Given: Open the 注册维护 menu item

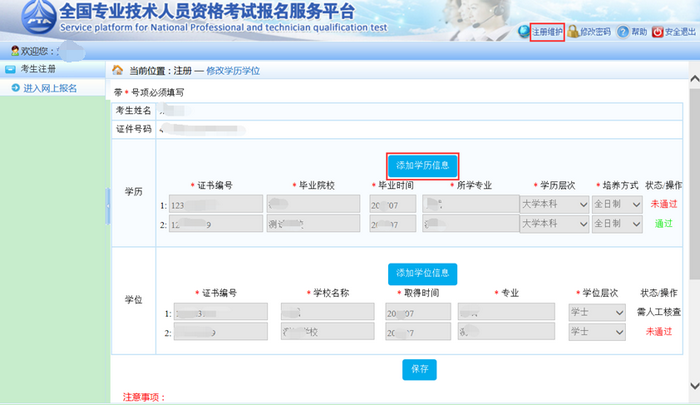Looking at the screenshot, I should [547, 32].
